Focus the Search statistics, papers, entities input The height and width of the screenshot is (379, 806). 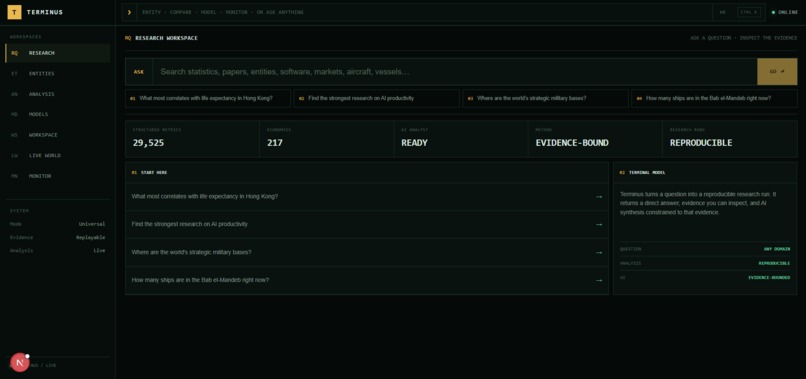pyautogui.click(x=455, y=72)
